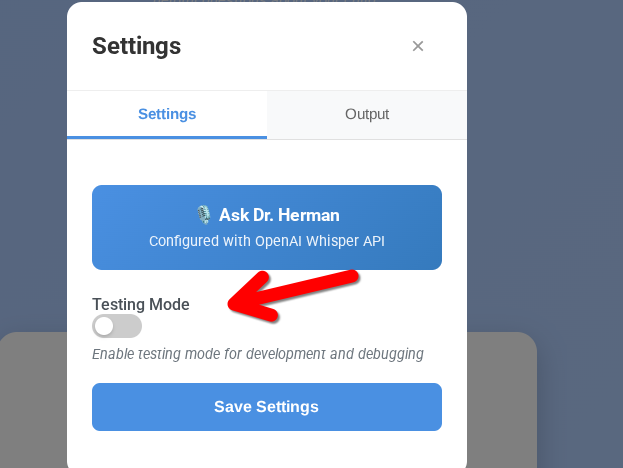The height and width of the screenshot is (468, 623).
Task: Save changes with the Save Settings button
Action: tap(267, 407)
